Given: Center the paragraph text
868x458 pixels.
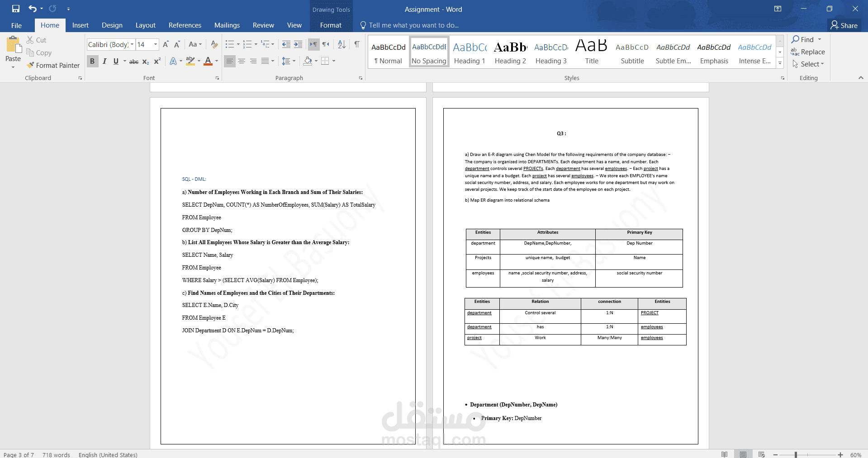Looking at the screenshot, I should pyautogui.click(x=242, y=61).
